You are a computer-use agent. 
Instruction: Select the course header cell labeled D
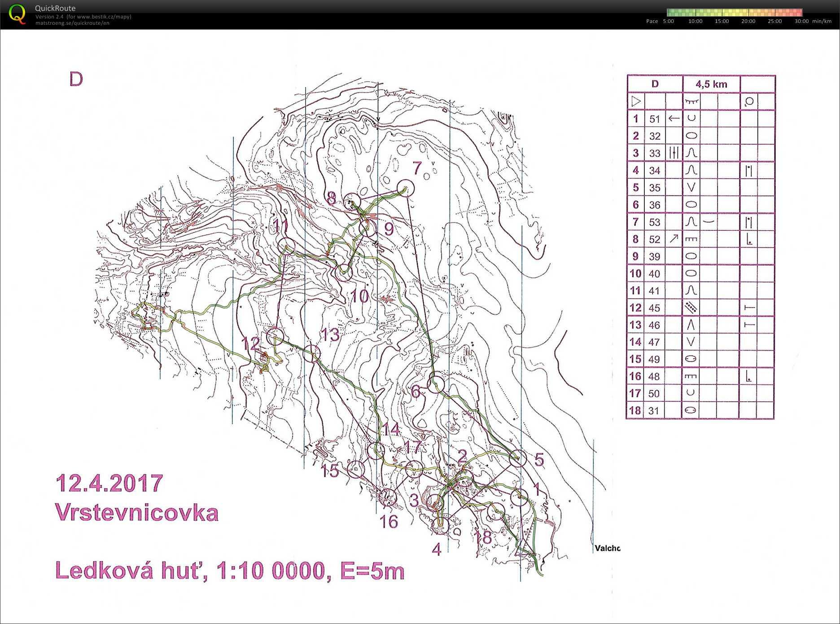click(x=654, y=83)
